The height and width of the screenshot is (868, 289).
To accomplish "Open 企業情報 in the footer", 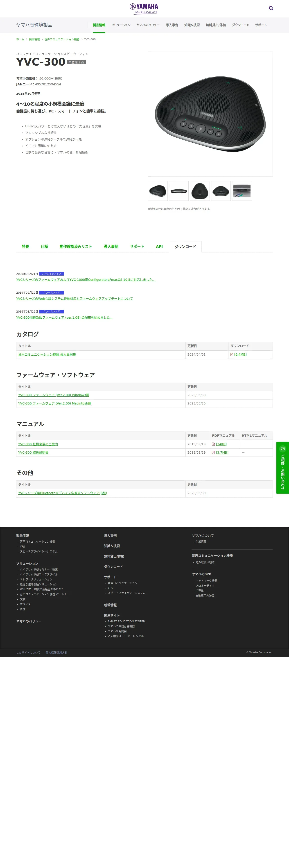I will pyautogui.click(x=201, y=542).
